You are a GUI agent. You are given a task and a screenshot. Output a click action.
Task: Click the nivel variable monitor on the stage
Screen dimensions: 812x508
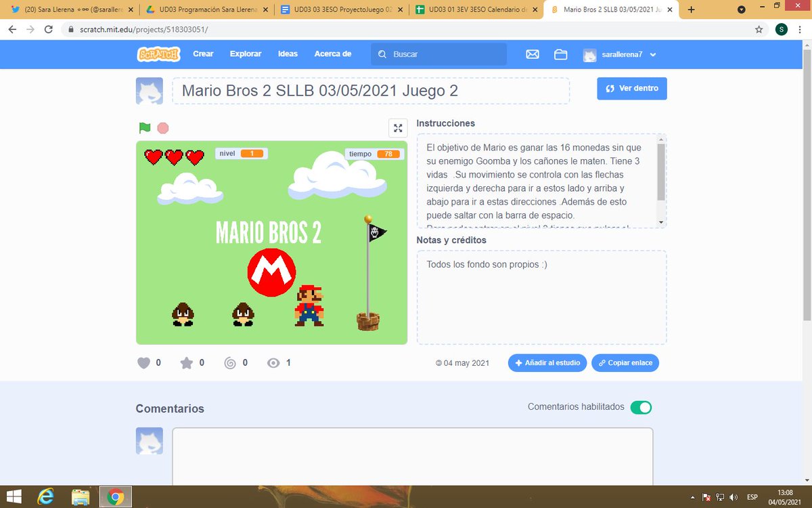[242, 154]
